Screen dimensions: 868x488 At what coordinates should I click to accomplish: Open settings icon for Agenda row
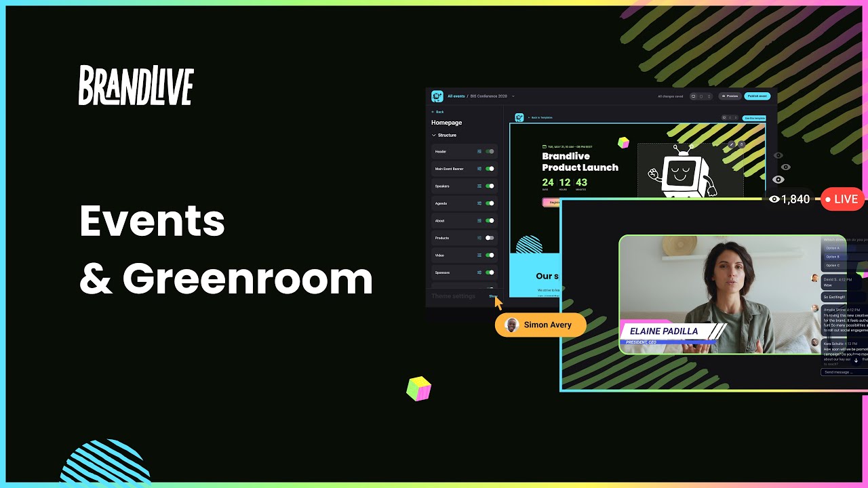coord(479,203)
